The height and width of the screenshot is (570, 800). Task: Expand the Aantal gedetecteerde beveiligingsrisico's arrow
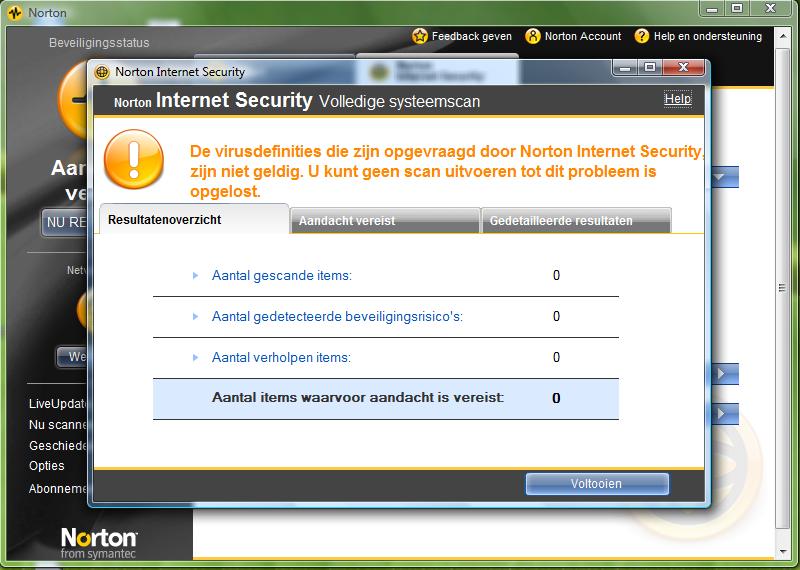tap(195, 316)
